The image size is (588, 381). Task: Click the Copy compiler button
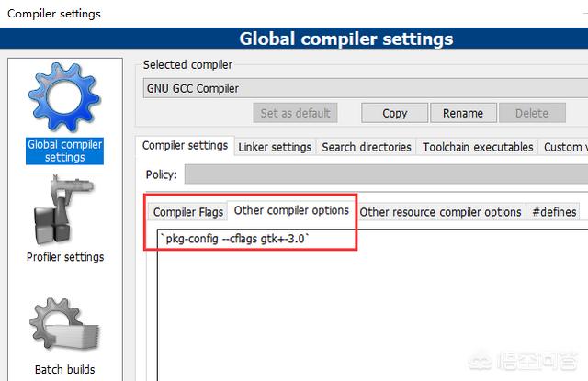pyautogui.click(x=394, y=113)
